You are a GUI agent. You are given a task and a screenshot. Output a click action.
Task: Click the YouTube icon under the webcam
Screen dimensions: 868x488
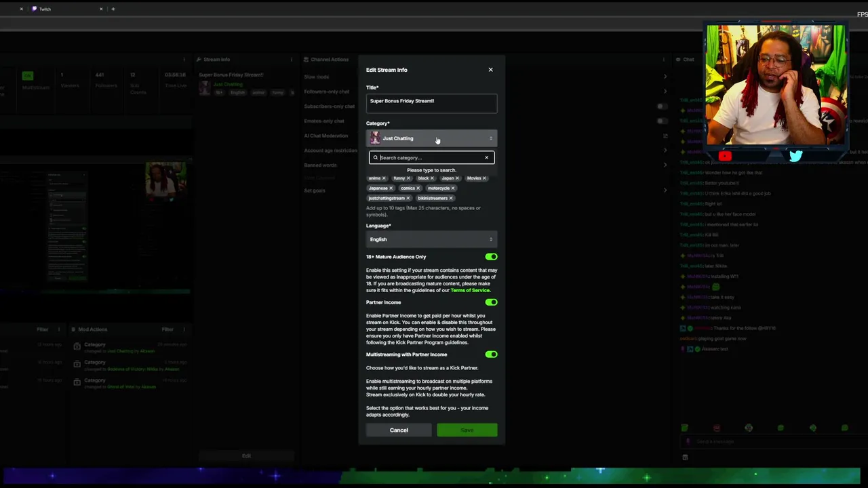click(x=725, y=157)
